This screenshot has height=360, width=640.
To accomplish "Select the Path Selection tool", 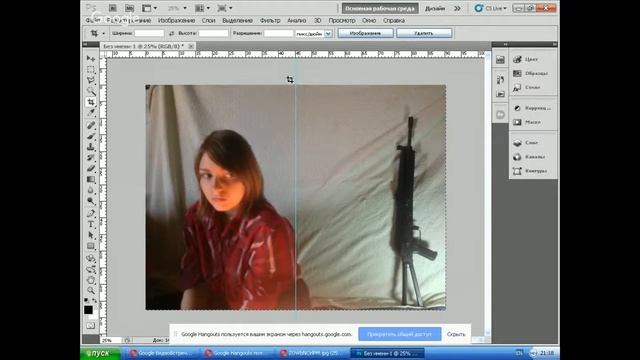I will click(x=91, y=235).
